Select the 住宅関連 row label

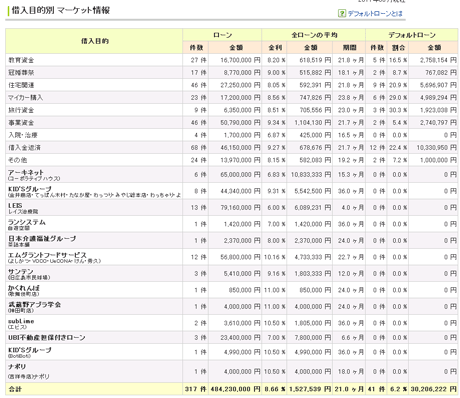(x=21, y=85)
